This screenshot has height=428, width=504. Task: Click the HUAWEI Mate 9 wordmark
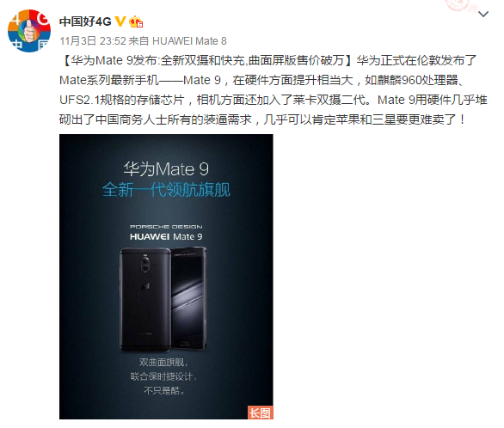point(166,237)
